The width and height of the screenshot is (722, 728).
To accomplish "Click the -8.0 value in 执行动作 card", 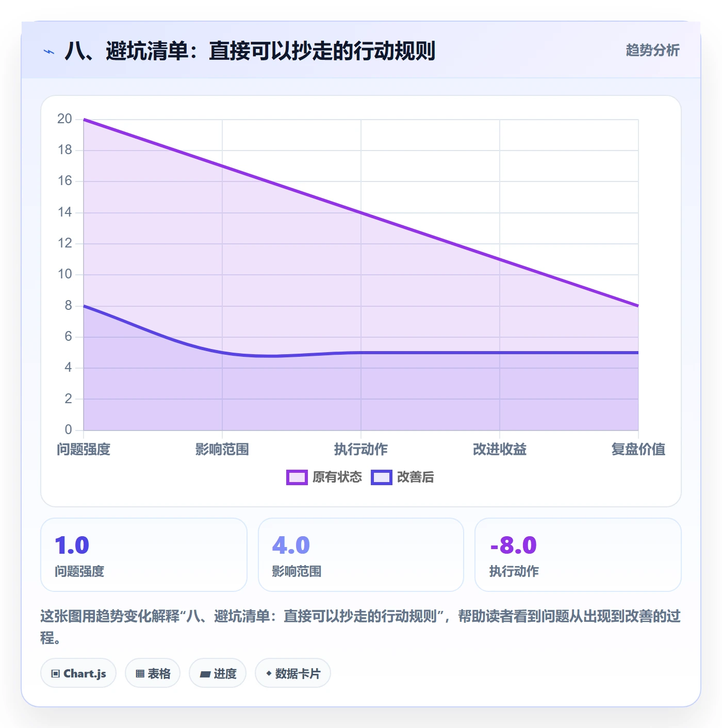I will click(513, 545).
